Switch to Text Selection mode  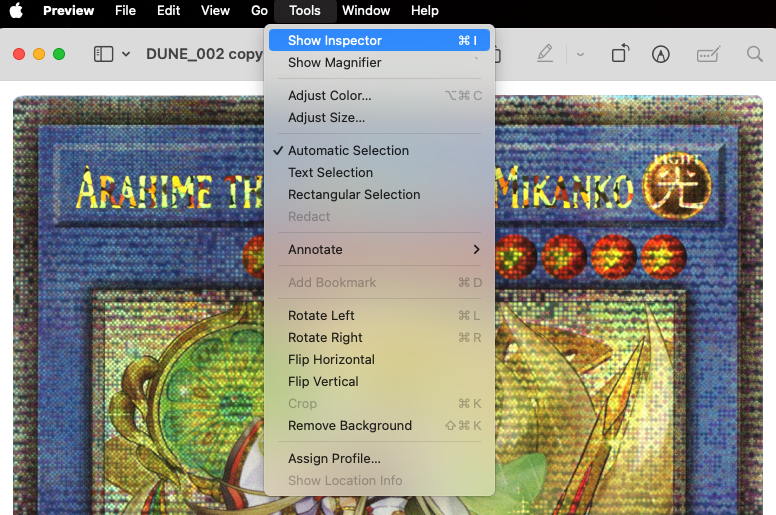pos(330,173)
